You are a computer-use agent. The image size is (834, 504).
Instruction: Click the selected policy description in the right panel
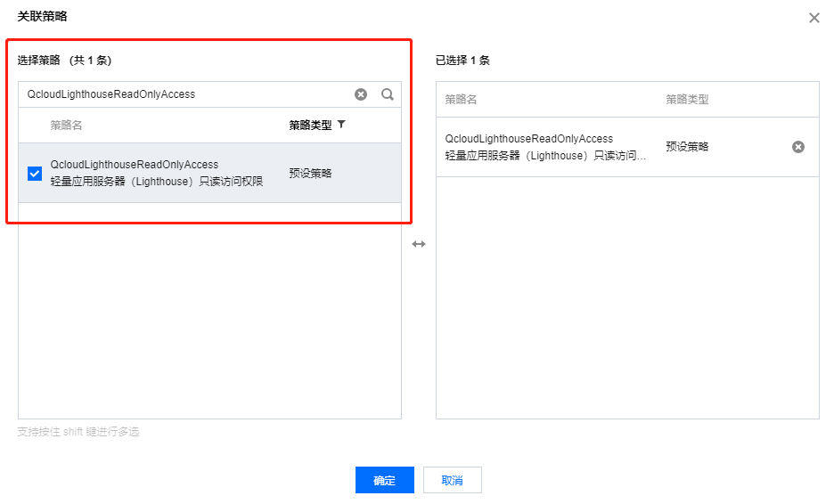545,156
